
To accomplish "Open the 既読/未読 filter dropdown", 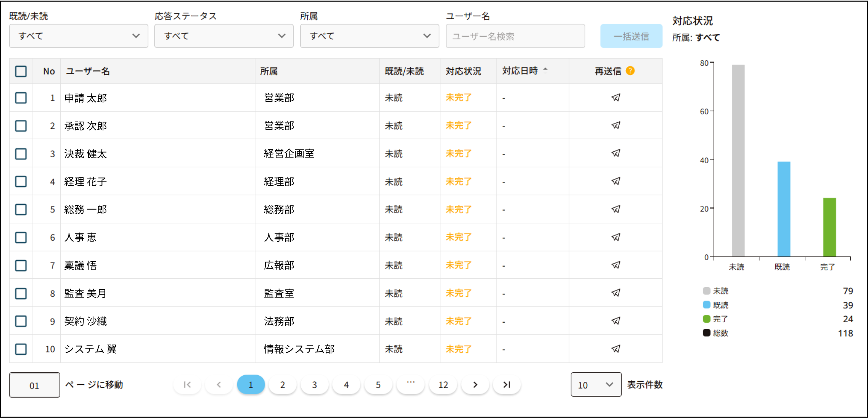I will tap(79, 36).
